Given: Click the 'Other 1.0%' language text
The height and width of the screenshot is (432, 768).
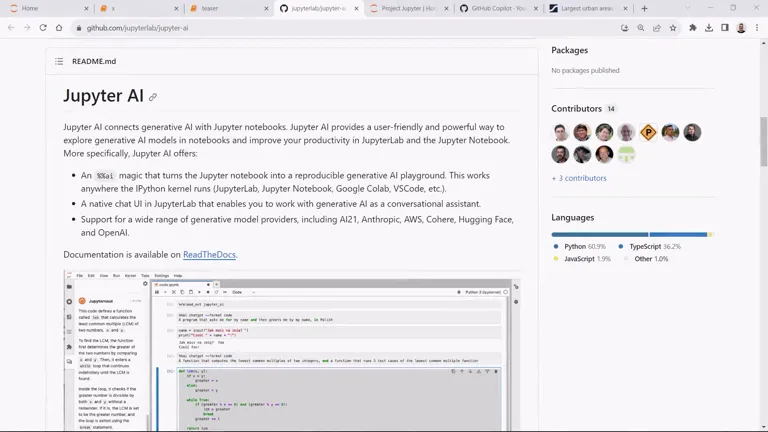Looking at the screenshot, I should (651, 259).
